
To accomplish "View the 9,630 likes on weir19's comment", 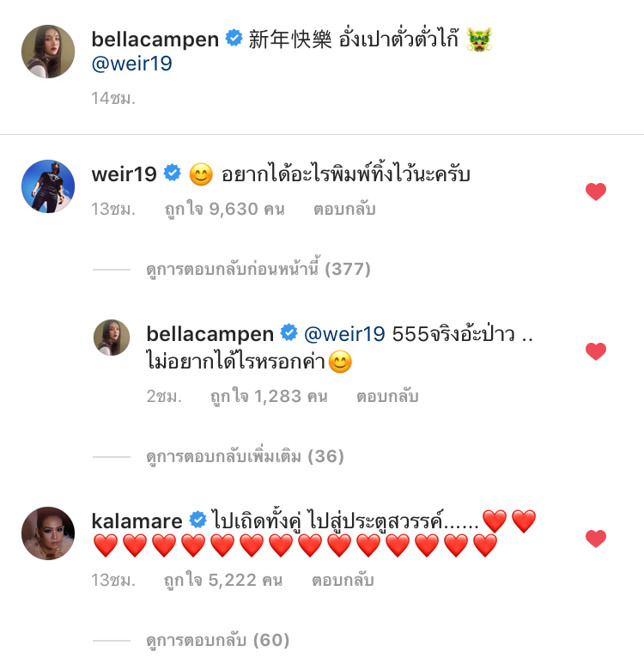I will [224, 210].
